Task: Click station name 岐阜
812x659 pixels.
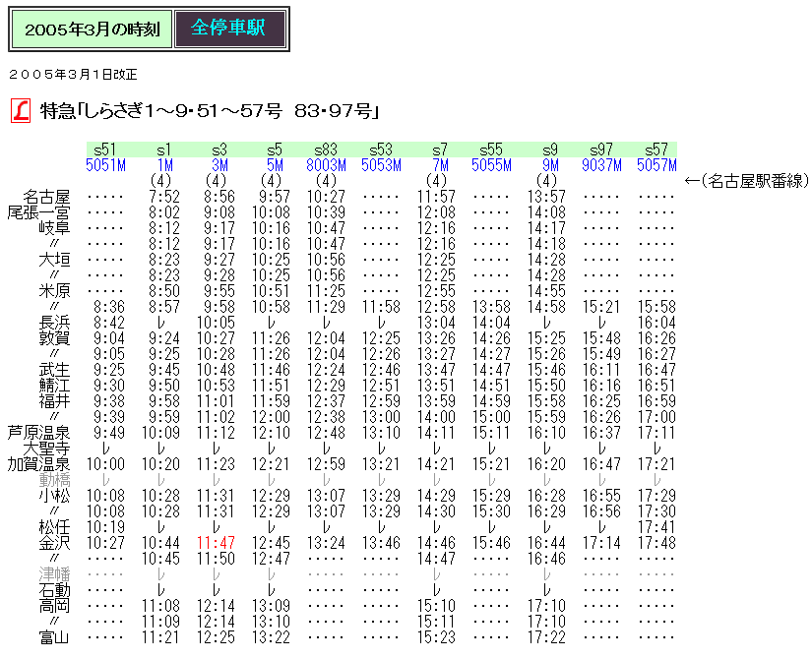Action: (54, 228)
